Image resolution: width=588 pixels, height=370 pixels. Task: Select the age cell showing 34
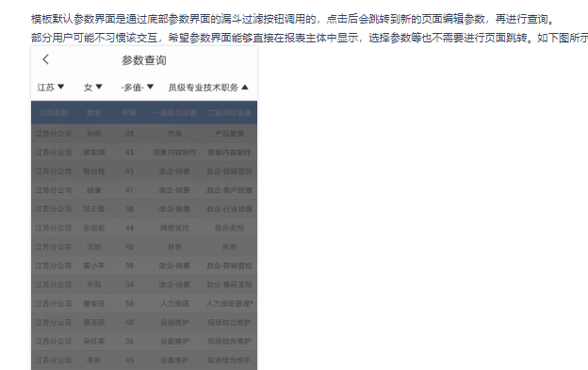(x=129, y=284)
